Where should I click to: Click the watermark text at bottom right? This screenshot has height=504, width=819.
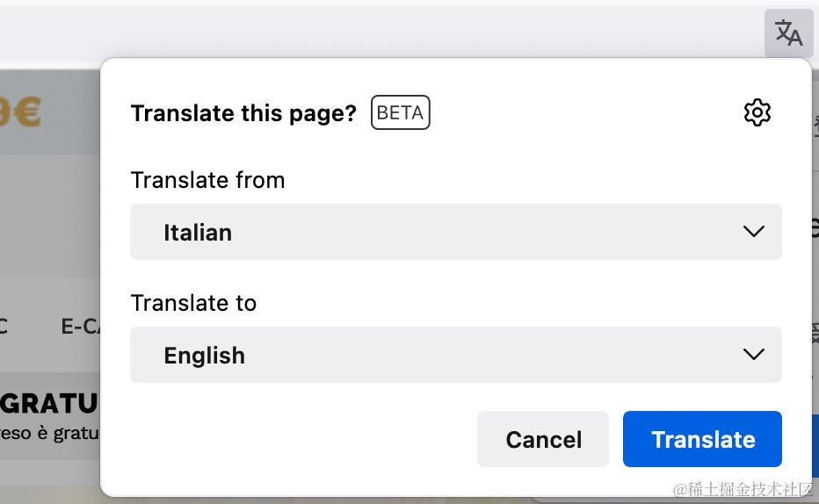[x=744, y=489]
